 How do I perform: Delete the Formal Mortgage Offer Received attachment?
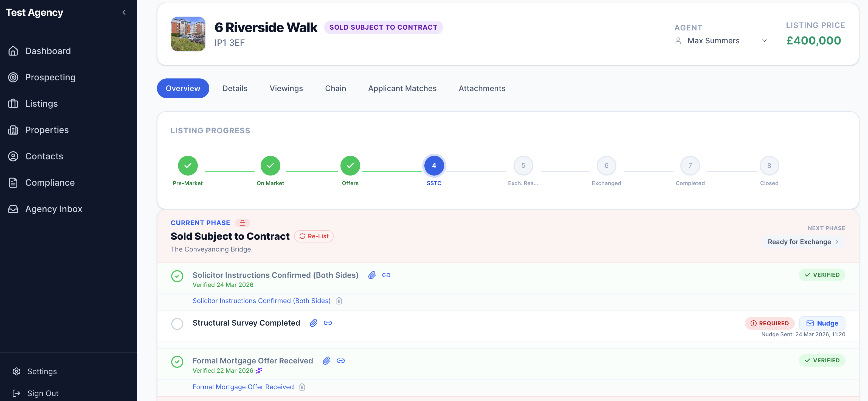(x=302, y=387)
